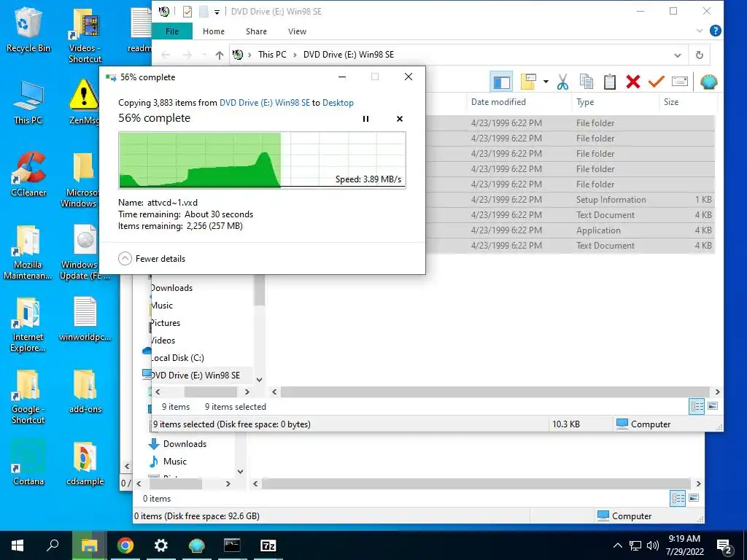The height and width of the screenshot is (560, 747).
Task: Click the file list horizontal scrollbar
Action: coord(495,392)
